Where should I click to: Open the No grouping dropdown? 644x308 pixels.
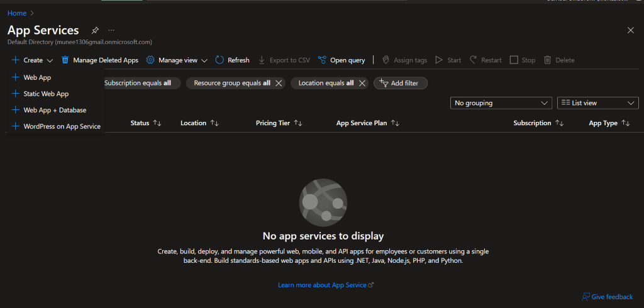501,103
